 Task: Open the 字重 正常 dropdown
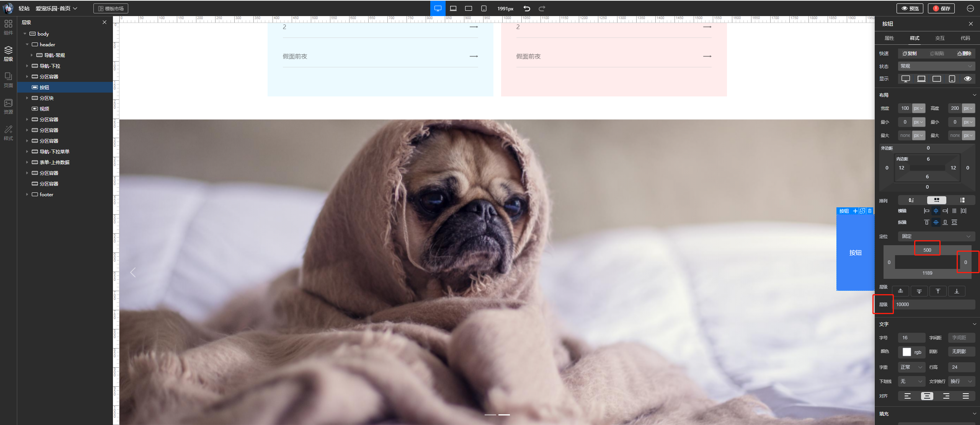(911, 367)
